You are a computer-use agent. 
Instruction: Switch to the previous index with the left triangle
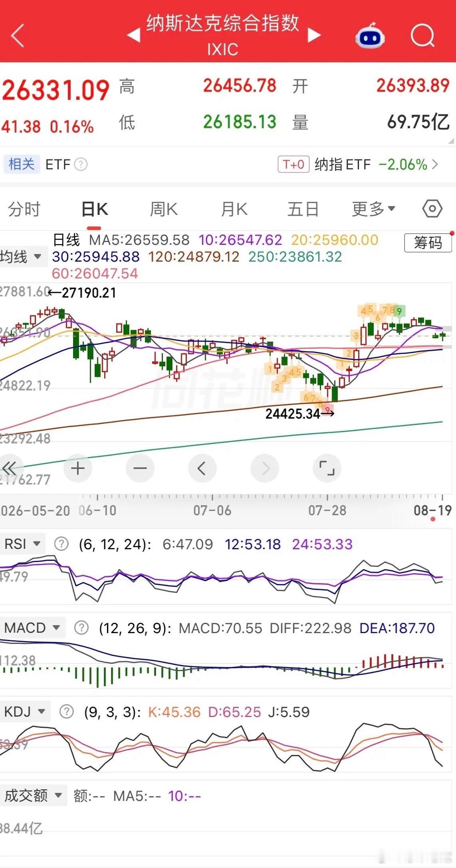[x=134, y=35]
